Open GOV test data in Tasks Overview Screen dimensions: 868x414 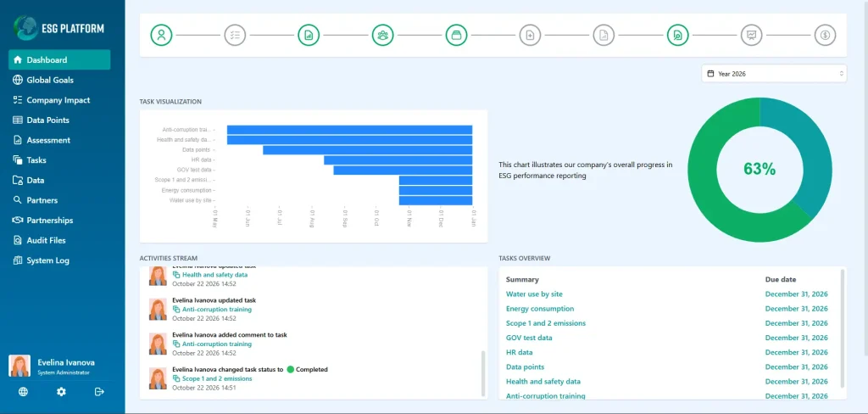(x=529, y=338)
